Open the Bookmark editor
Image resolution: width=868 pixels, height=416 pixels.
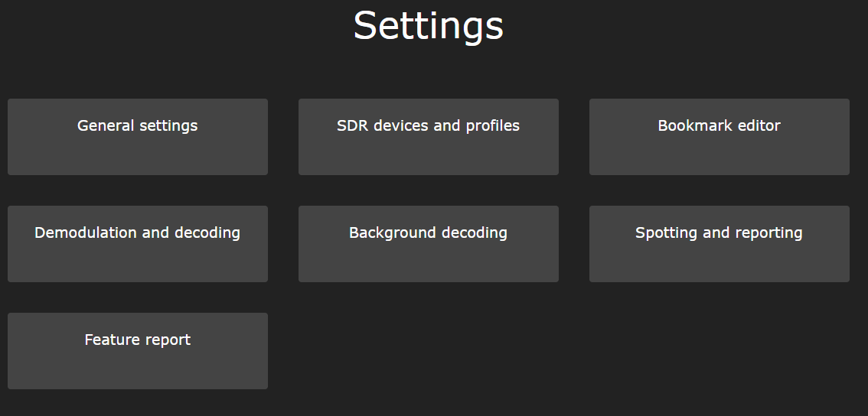719,137
